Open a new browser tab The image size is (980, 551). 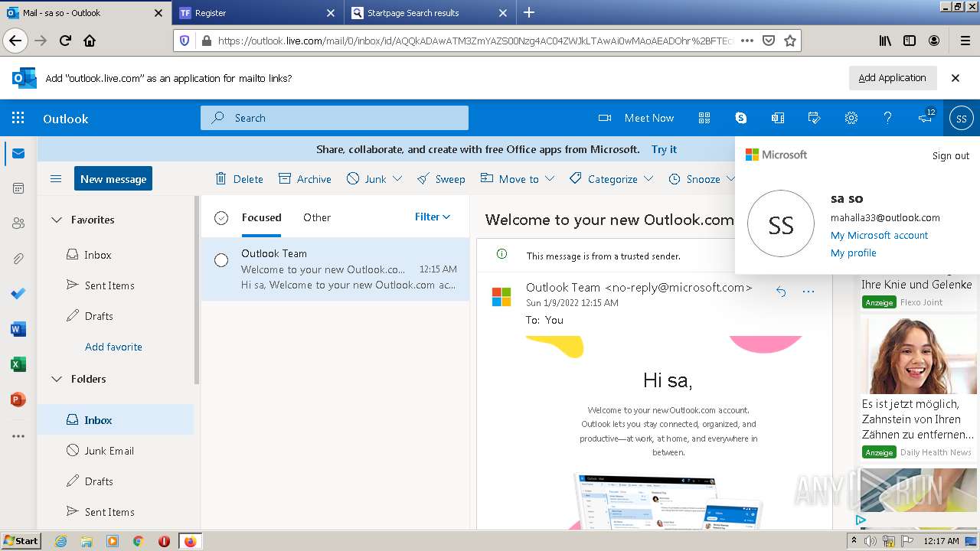click(529, 12)
